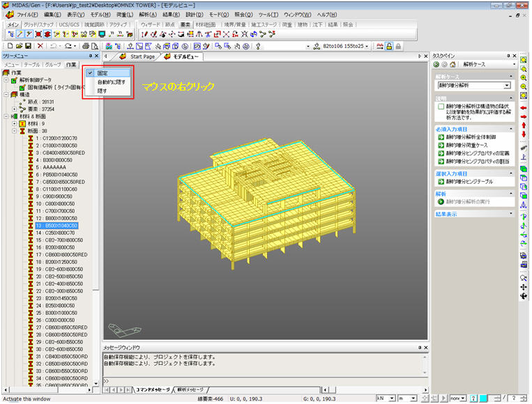Viewport: 532px width, 404px height.
Task: Click the red X delete icon in toolbar
Action: pyautogui.click(x=40, y=46)
